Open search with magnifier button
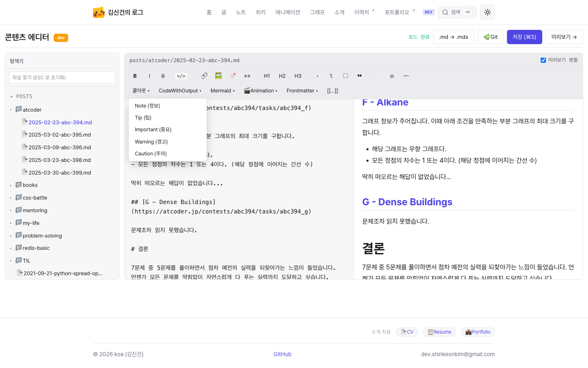The image size is (588, 368). 457,12
